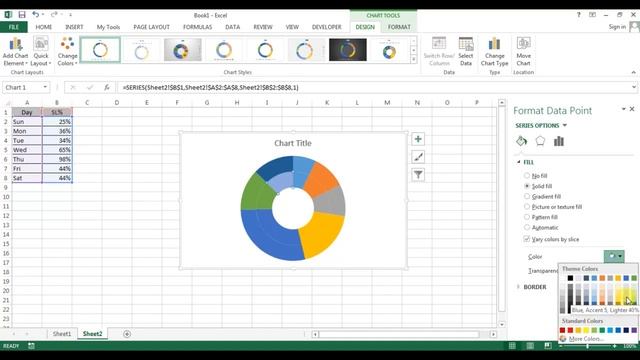Open the Series Options dropdown arrow
The width and height of the screenshot is (640, 360).
pos(564,125)
